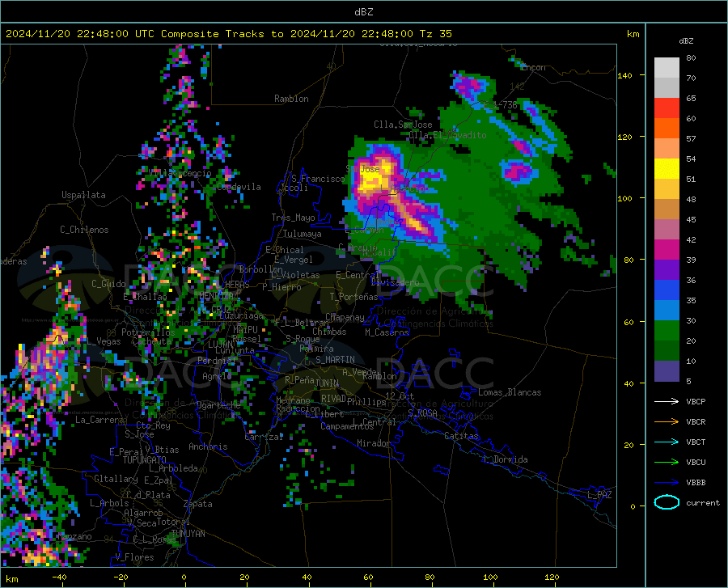The image size is (728, 588).
Task: Click the 'La_Carrera' map label
Action: pyautogui.click(x=99, y=420)
